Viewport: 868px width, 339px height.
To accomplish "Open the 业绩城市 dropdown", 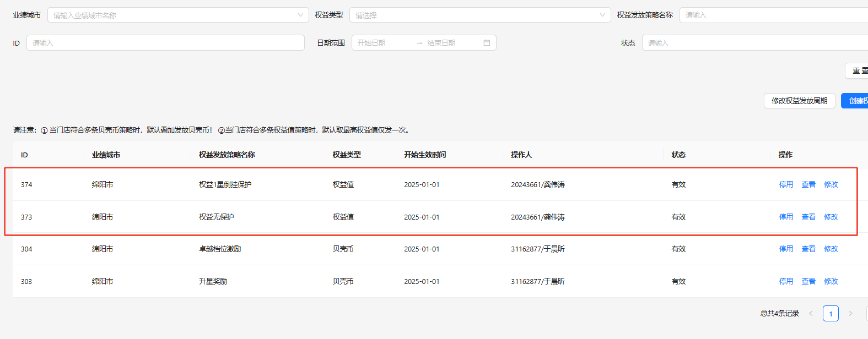I will (177, 15).
